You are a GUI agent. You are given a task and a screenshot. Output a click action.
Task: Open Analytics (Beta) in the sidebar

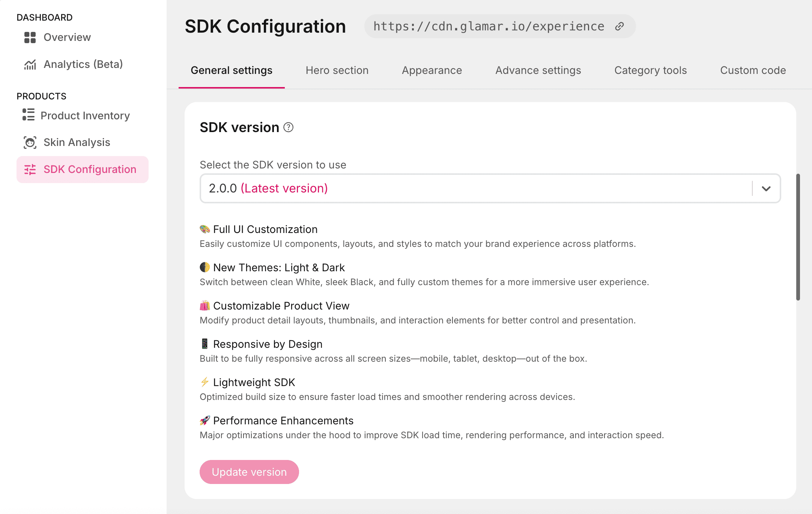83,65
